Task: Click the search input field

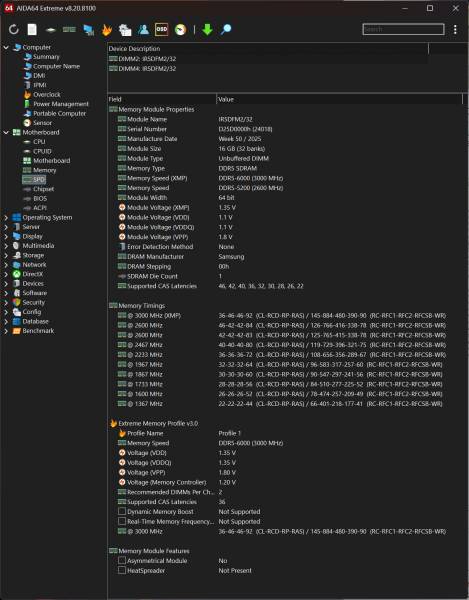Action: (x=403, y=29)
